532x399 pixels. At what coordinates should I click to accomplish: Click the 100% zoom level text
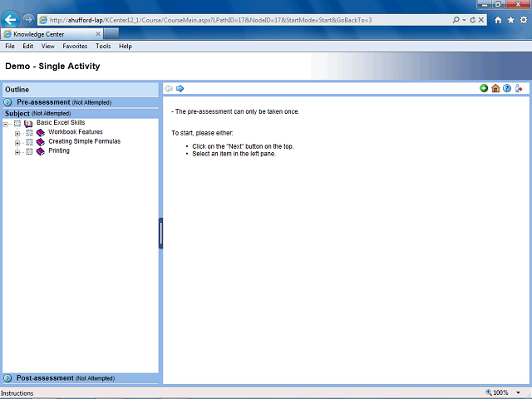[x=500, y=392]
